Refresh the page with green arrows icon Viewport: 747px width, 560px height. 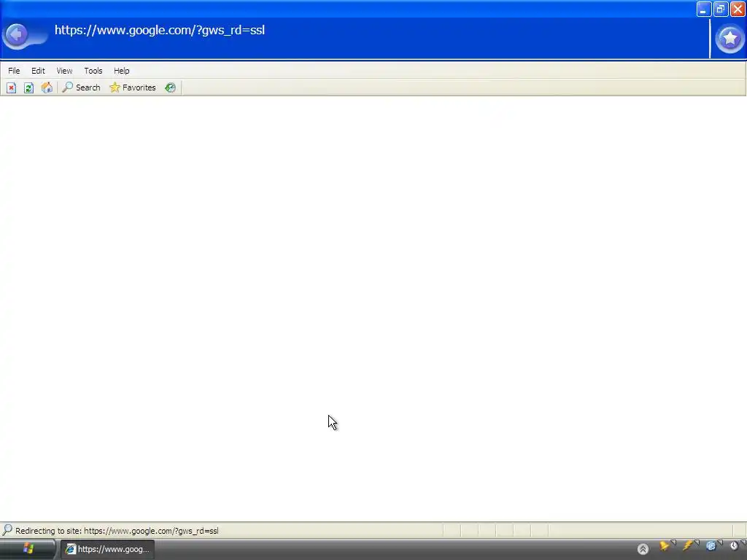(x=28, y=87)
